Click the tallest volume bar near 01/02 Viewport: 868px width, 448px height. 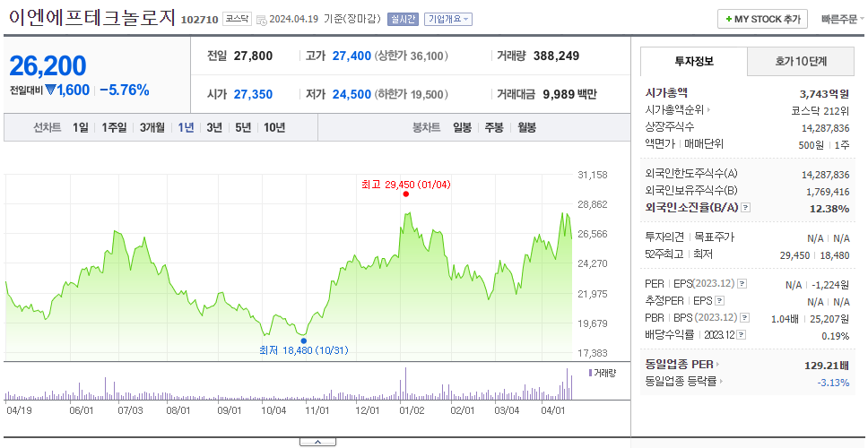[x=406, y=383]
